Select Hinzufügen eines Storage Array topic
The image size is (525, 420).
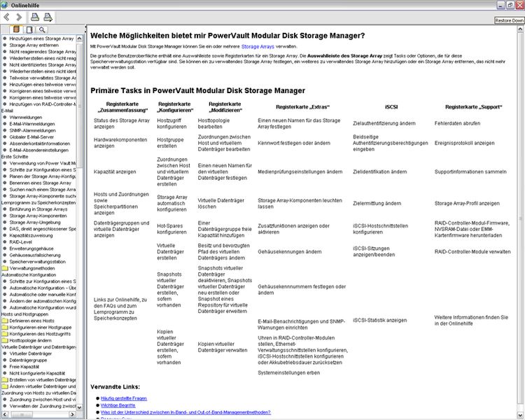click(41, 38)
